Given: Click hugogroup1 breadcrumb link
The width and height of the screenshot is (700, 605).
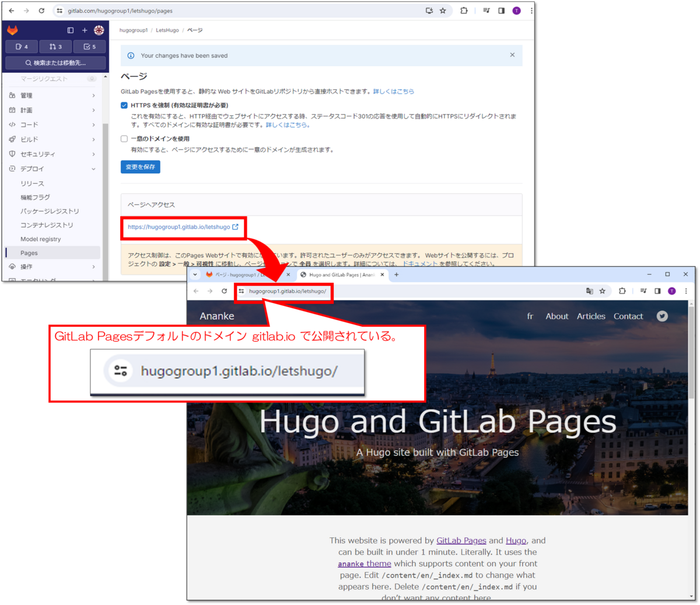Looking at the screenshot, I should click(134, 30).
